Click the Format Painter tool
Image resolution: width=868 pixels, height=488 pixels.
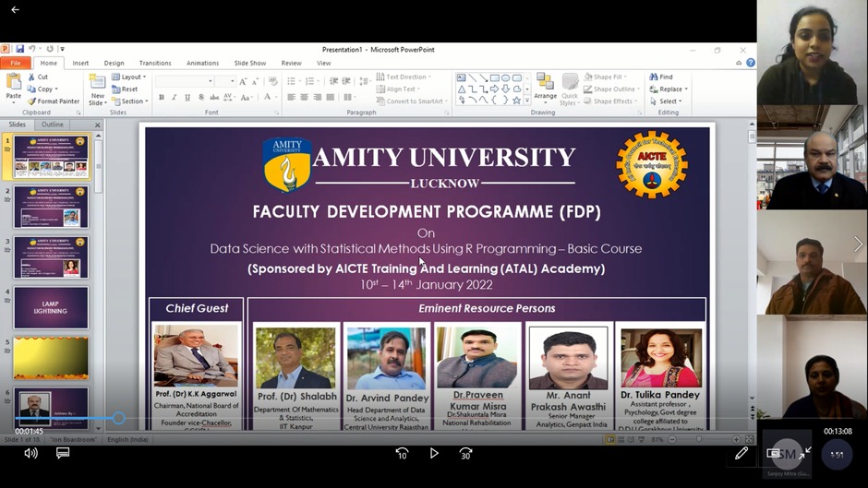(x=54, y=101)
